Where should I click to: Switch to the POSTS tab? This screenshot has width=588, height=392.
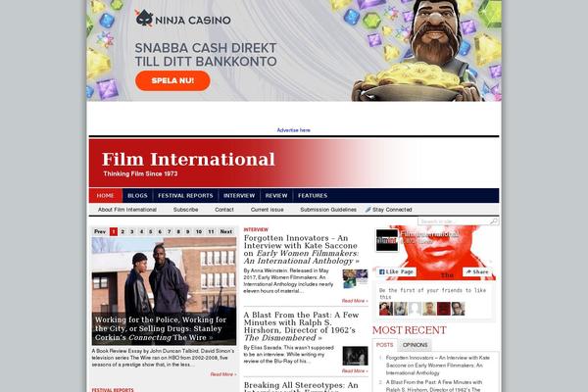click(384, 344)
